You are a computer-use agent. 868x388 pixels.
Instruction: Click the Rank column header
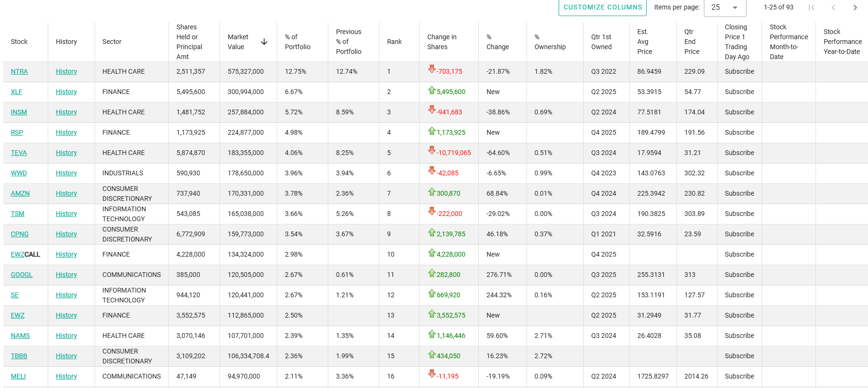pyautogui.click(x=394, y=42)
